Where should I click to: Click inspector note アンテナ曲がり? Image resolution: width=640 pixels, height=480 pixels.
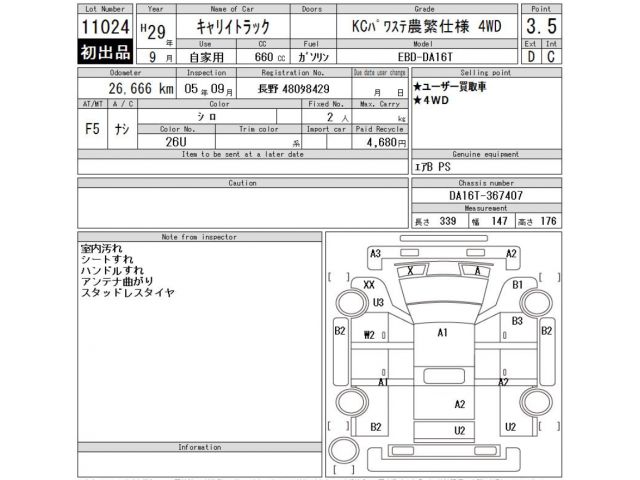(x=117, y=281)
